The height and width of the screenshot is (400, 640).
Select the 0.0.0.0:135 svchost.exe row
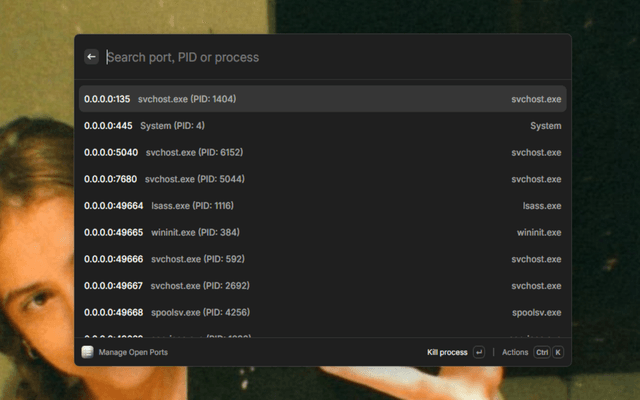tap(322, 99)
